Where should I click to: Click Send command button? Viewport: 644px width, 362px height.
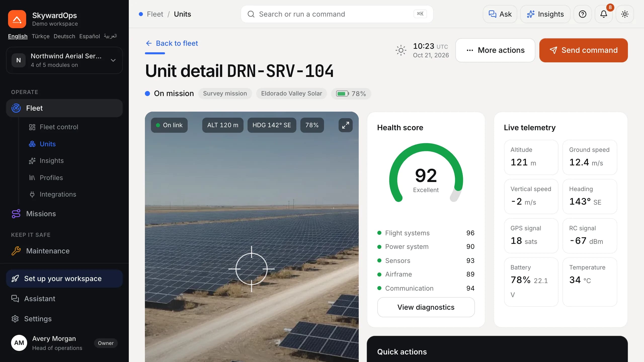pos(584,50)
